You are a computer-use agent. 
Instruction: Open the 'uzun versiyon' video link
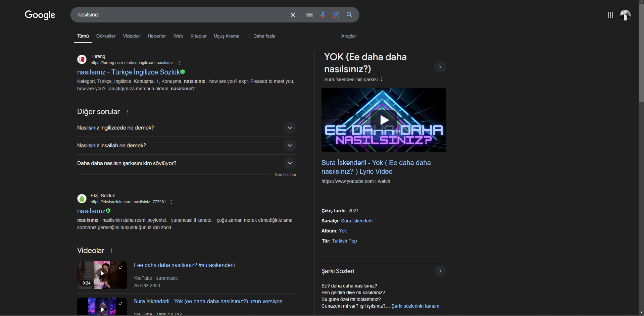208,301
